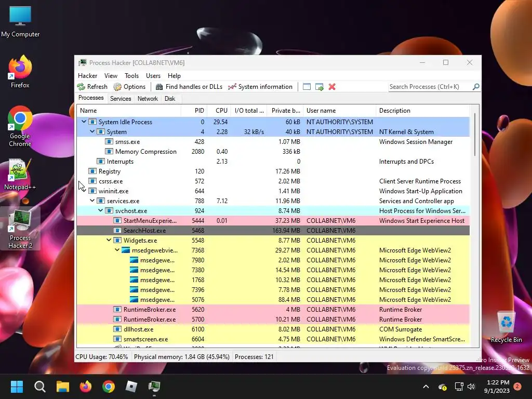Image resolution: width=532 pixels, height=399 pixels.
Task: Select the Memory Compression process icon
Action: click(109, 151)
